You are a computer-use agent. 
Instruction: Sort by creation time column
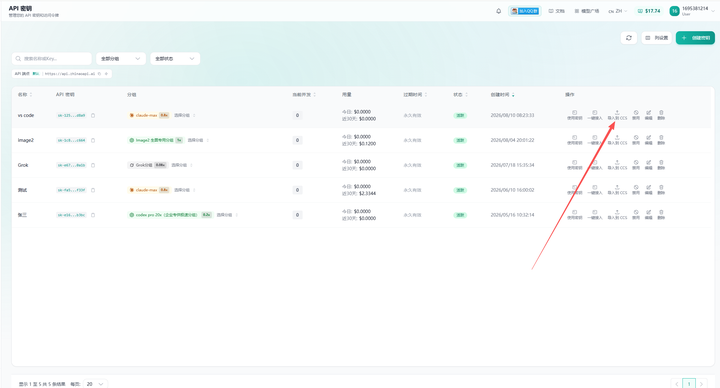click(x=502, y=95)
